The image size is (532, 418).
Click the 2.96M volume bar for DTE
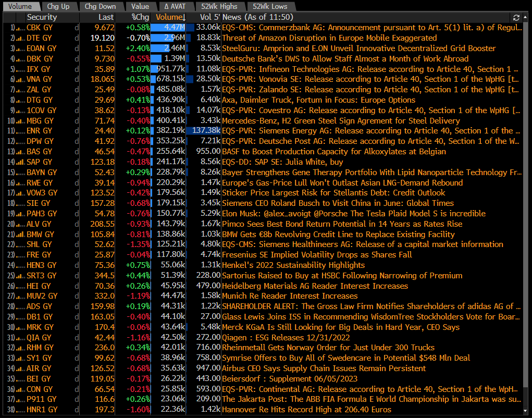click(168, 38)
